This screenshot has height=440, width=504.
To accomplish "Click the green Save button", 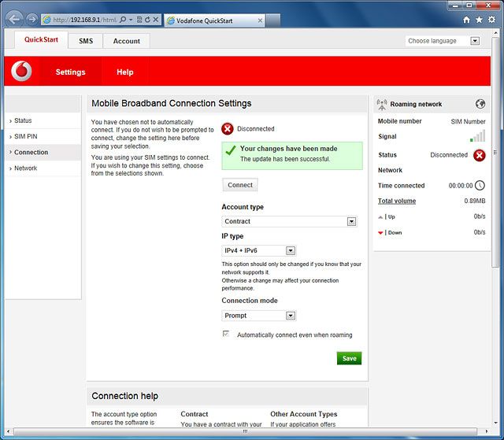I will click(x=349, y=358).
